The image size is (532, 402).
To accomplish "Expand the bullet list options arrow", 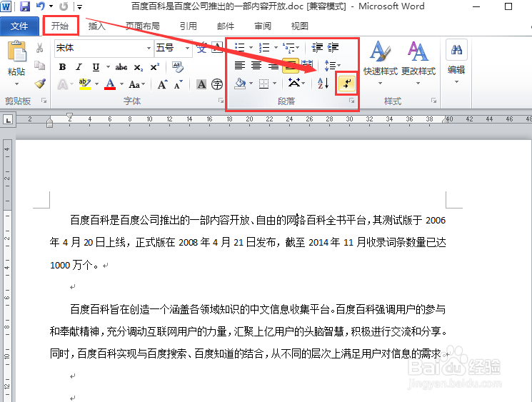I will (251, 48).
